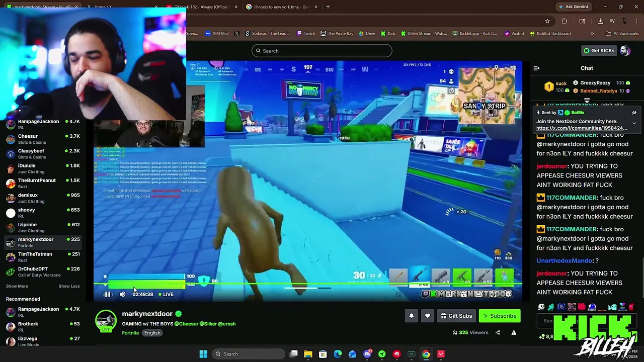This screenshot has width=644, height=362.
Task: Open All Bookmarks folder
Action: [622, 34]
